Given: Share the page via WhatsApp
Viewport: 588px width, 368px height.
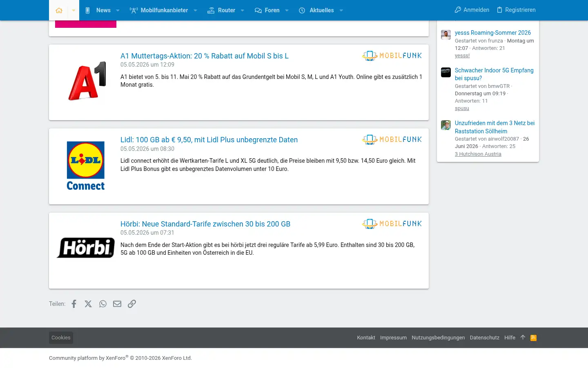Looking at the screenshot, I should tap(103, 304).
